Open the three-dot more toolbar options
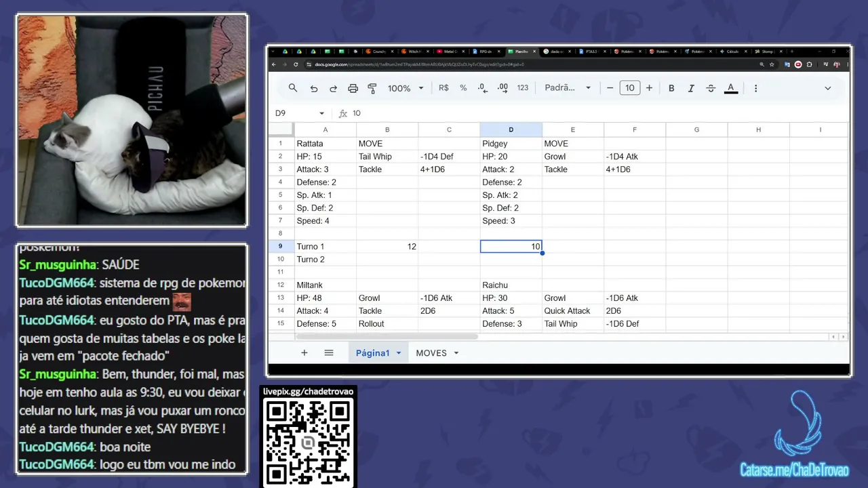Screen dimensions: 868x488 click(x=755, y=88)
